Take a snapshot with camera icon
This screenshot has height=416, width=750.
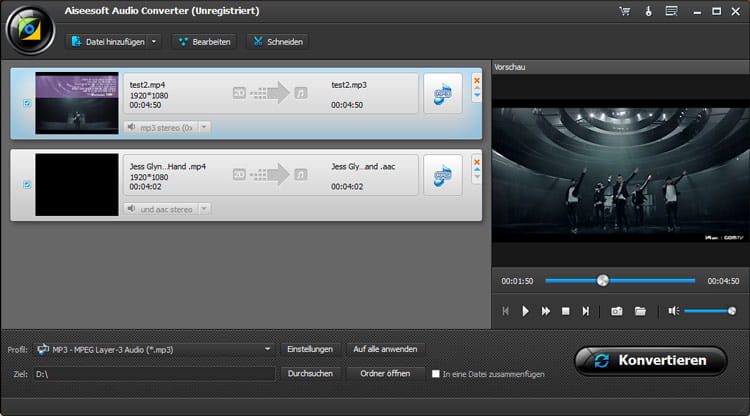617,311
